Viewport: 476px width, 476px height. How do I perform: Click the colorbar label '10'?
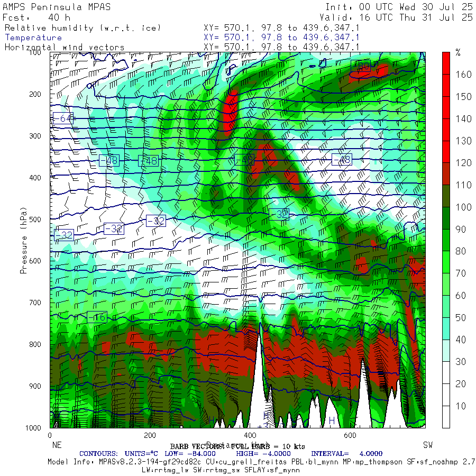(x=461, y=406)
